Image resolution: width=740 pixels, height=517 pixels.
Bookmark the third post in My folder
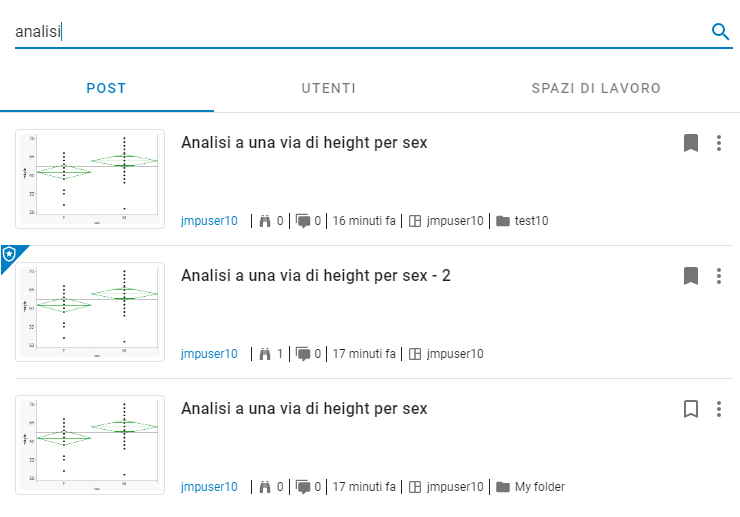[x=690, y=409]
